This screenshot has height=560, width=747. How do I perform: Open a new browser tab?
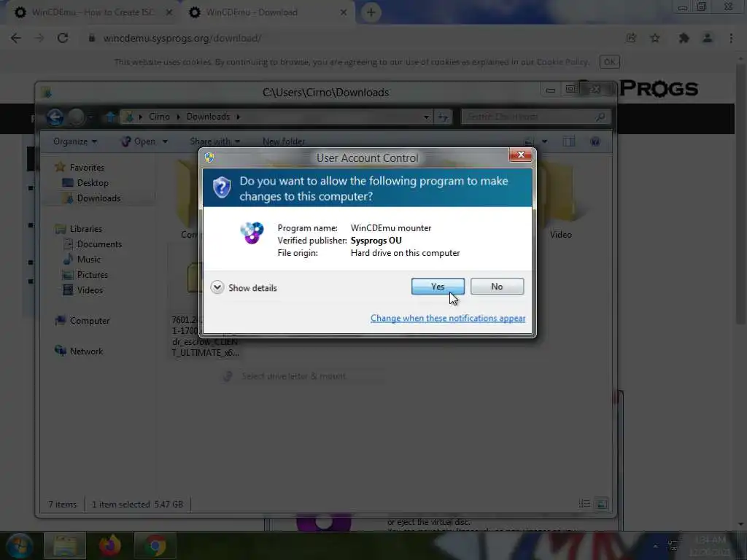pos(371,12)
